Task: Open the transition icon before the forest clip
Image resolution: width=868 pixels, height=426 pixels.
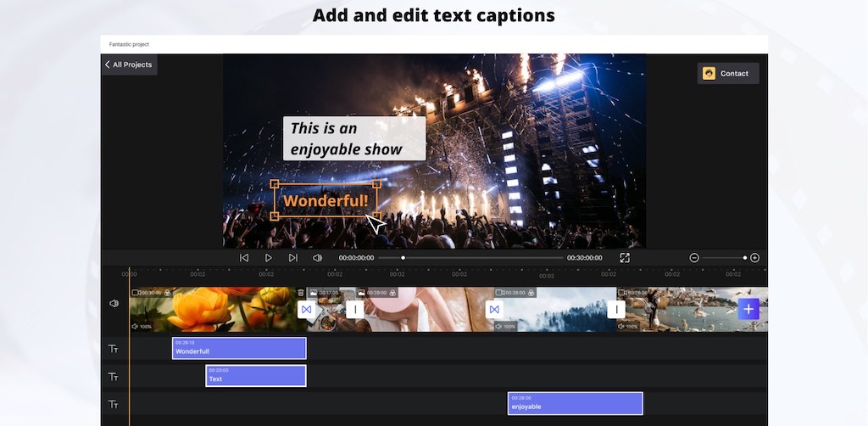Action: [494, 310]
